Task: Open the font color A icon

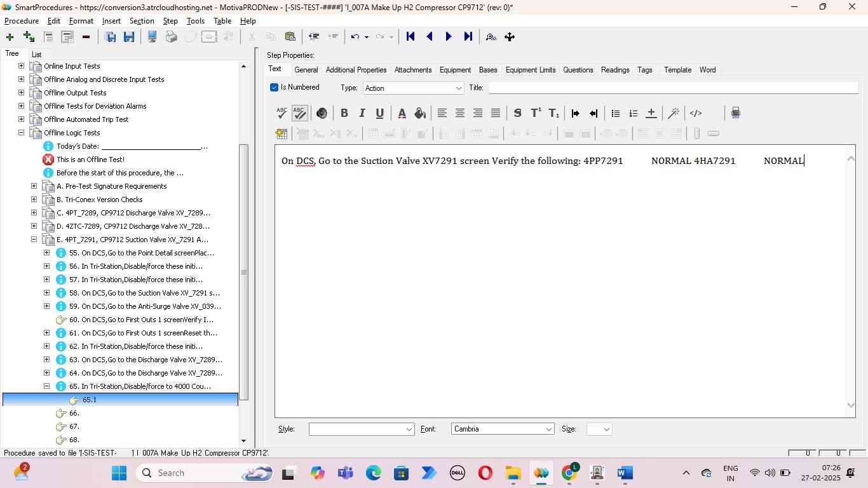Action: coord(402,113)
